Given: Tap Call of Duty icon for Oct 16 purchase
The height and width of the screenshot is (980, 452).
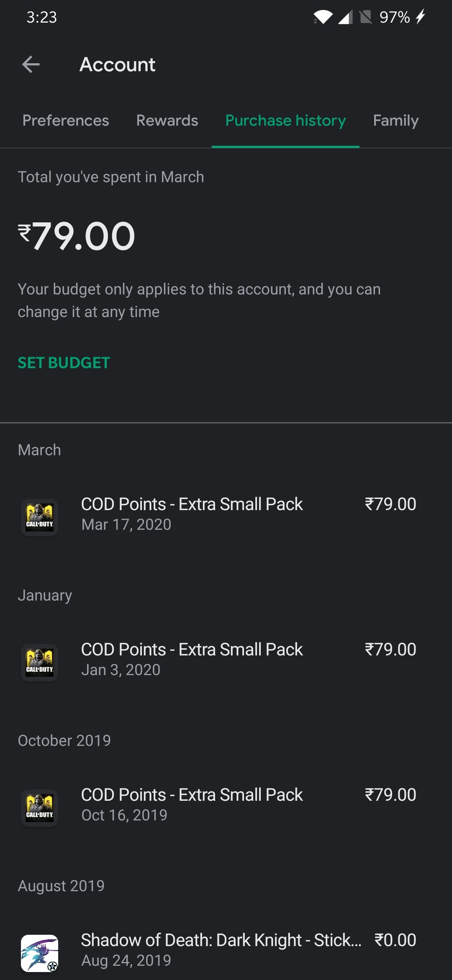Looking at the screenshot, I should click(40, 808).
